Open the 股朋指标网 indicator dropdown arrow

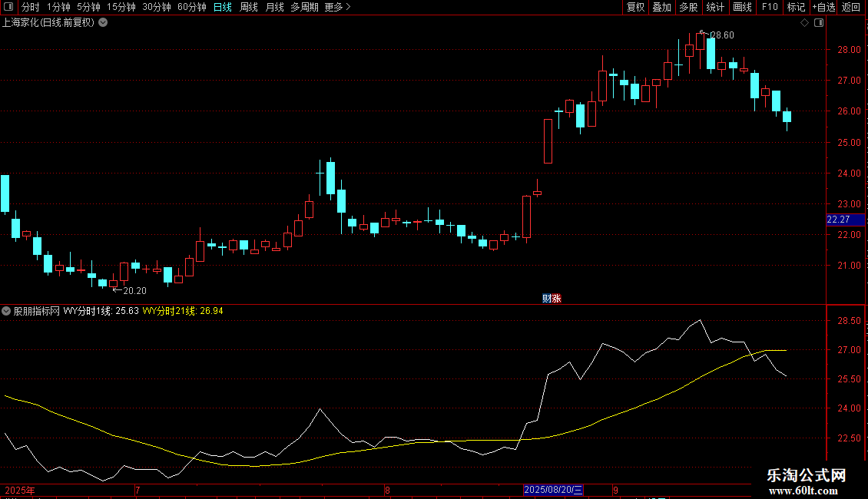6,311
